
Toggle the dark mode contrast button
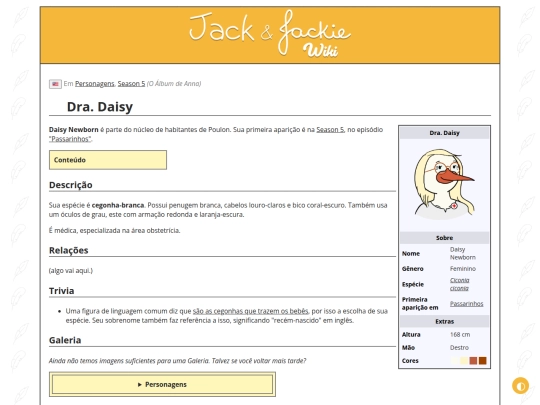coord(520,385)
